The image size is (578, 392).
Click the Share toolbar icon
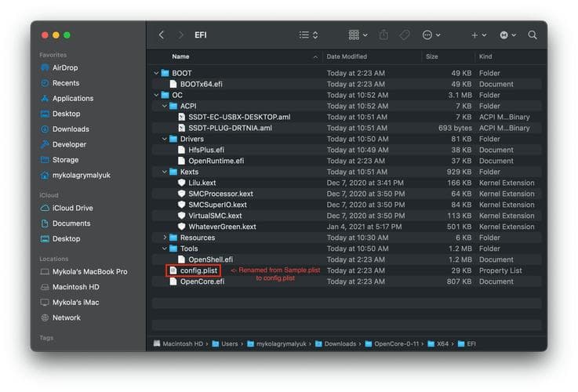click(384, 35)
